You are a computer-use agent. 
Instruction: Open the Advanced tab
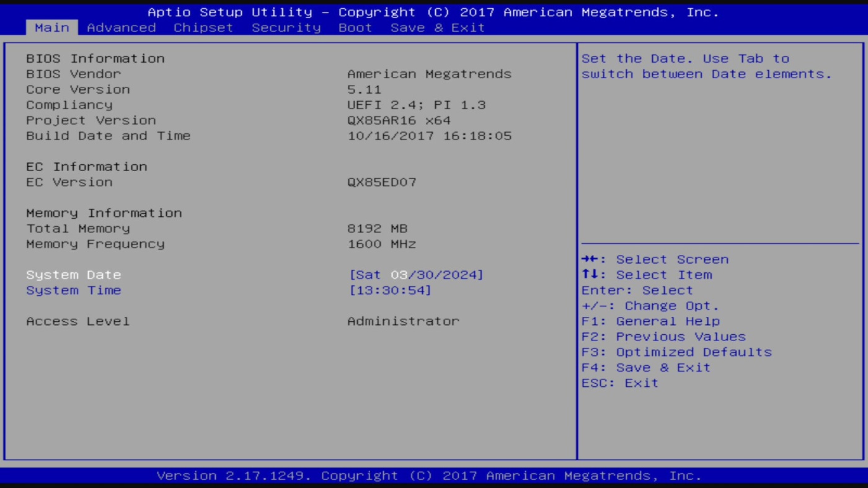tap(122, 27)
